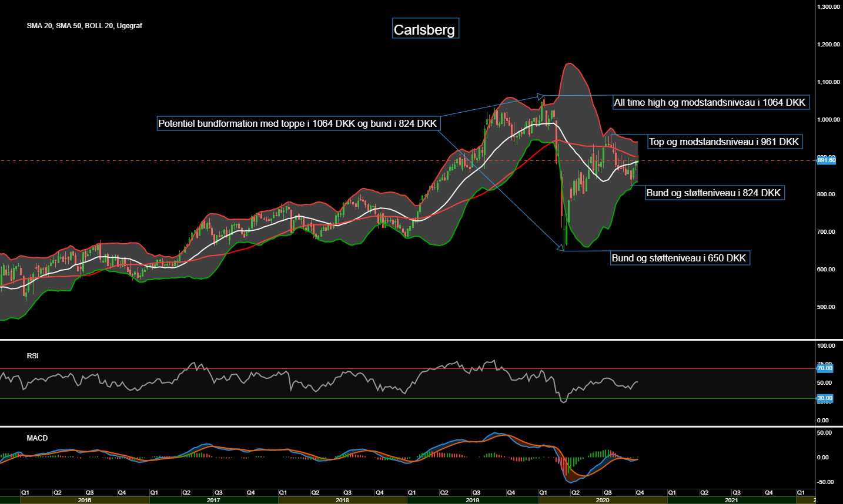Click the MACD axis value 0.00

coord(824,458)
